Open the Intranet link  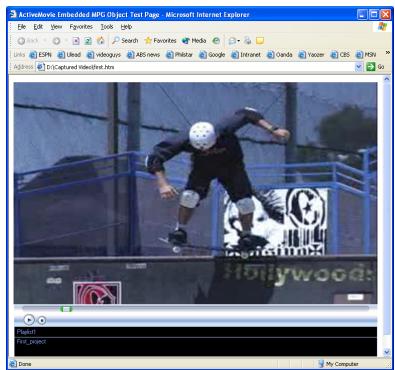[246, 55]
